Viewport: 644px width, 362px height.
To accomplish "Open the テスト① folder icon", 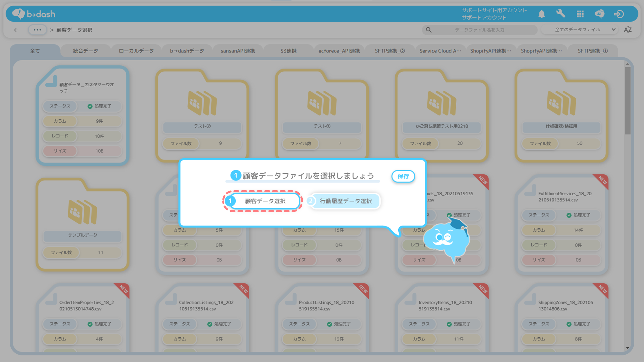I will (x=322, y=103).
